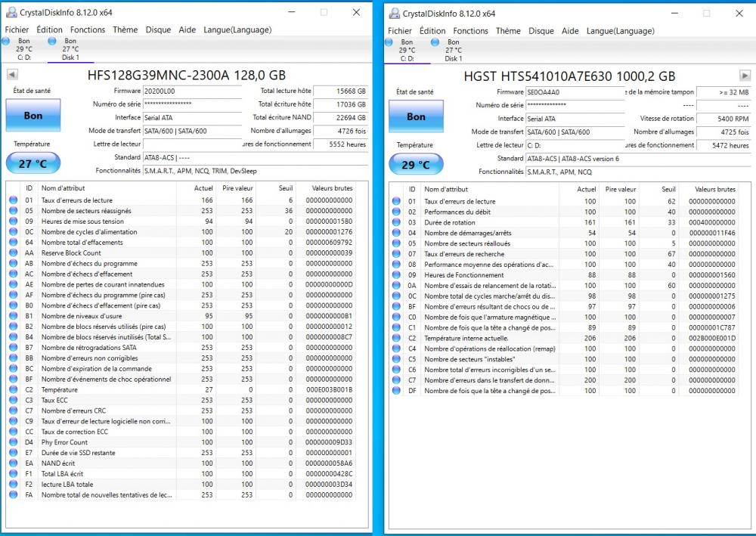Open Fonctions menu in left window
756x536 pixels.
[x=88, y=30]
